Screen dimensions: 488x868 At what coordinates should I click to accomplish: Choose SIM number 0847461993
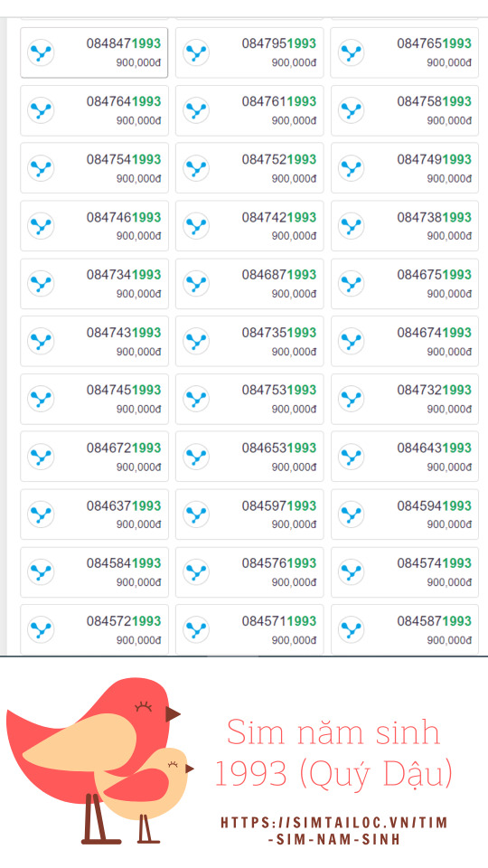[124, 217]
